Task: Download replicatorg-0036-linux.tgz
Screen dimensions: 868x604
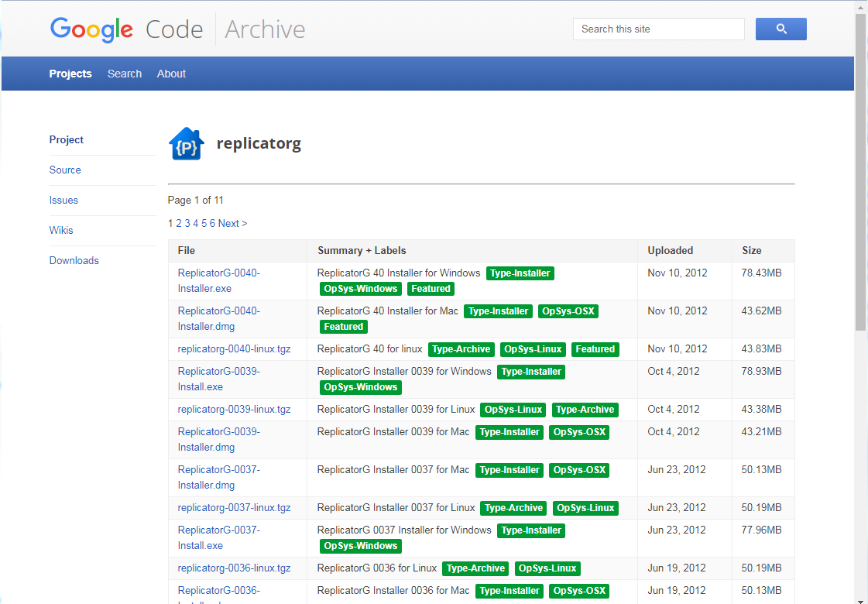Action: click(234, 568)
